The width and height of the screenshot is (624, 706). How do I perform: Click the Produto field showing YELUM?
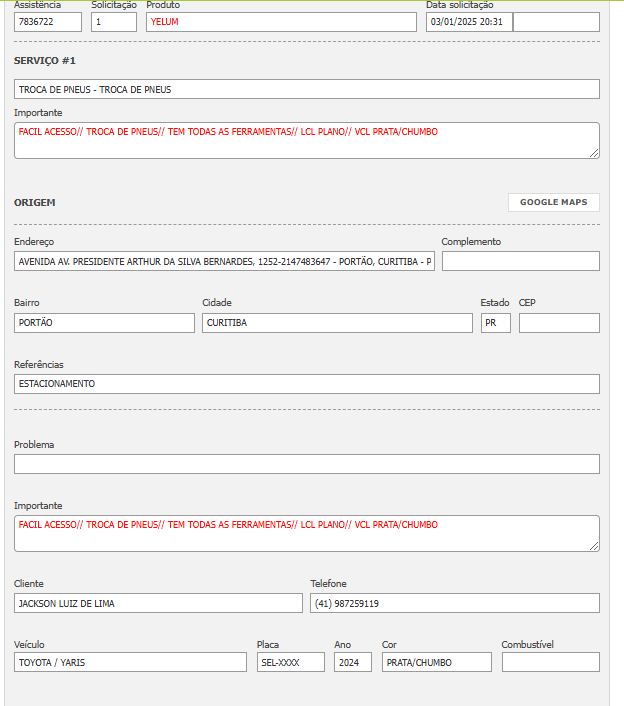(x=281, y=22)
